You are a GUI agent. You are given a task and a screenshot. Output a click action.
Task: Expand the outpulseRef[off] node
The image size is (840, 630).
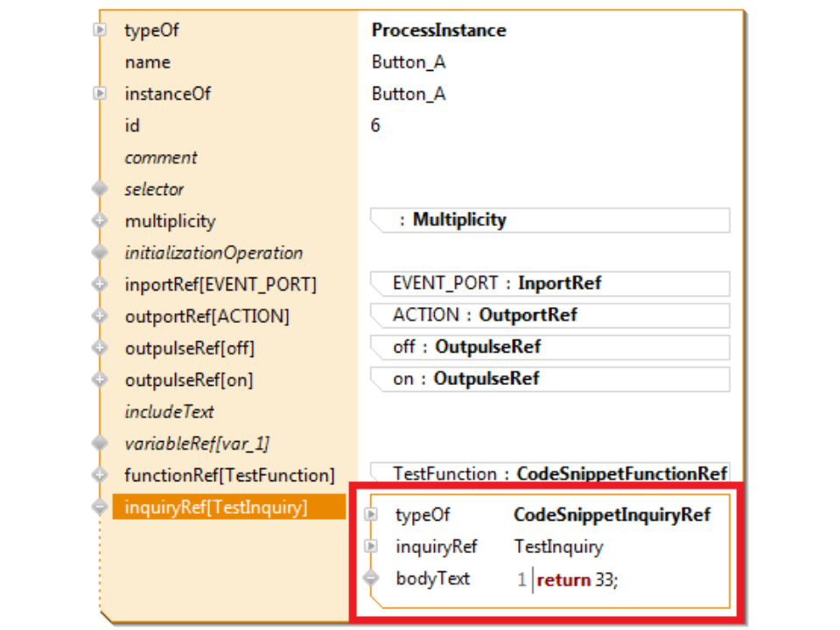[x=101, y=348]
